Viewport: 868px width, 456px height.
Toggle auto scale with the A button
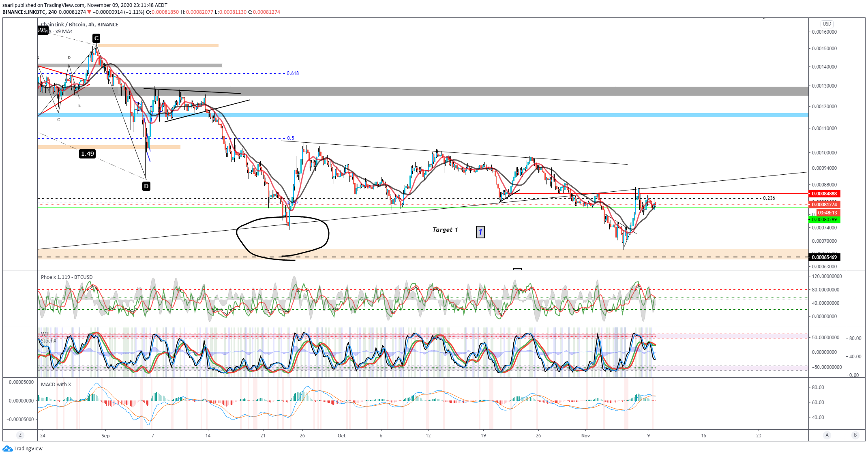(x=827, y=435)
